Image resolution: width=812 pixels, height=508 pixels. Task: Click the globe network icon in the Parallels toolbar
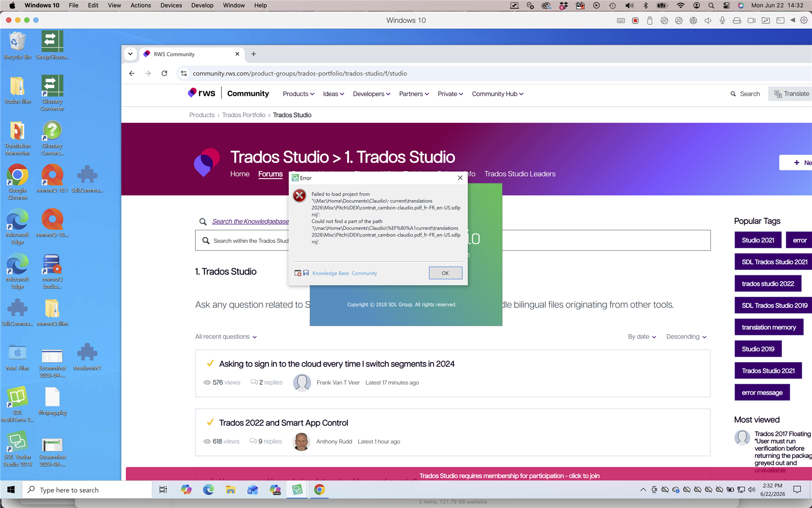(x=693, y=20)
